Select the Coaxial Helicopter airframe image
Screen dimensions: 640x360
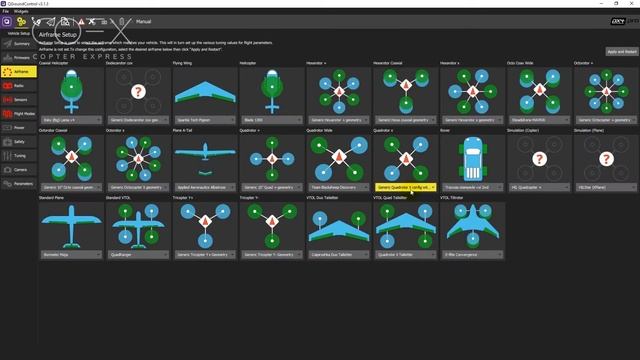71,91
